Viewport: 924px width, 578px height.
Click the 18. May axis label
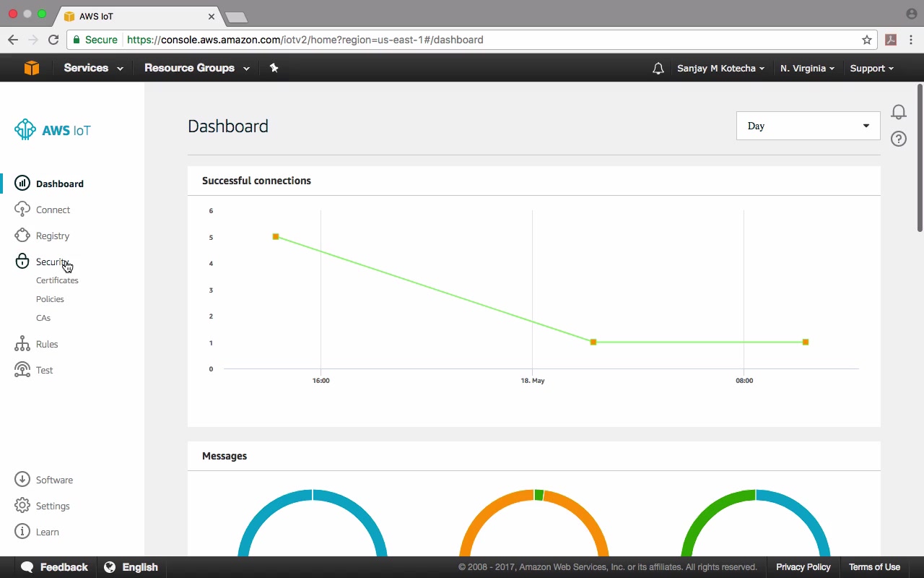pos(533,381)
